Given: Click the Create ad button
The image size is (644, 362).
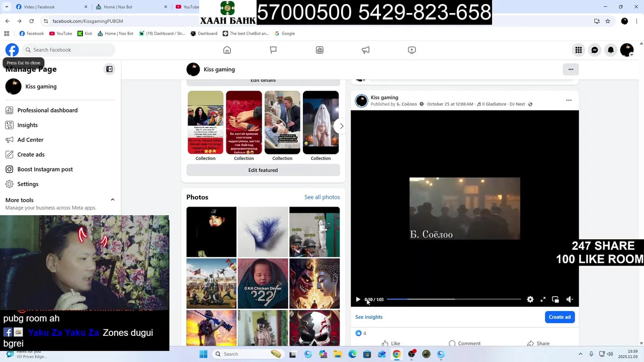Looking at the screenshot, I should tap(559, 317).
